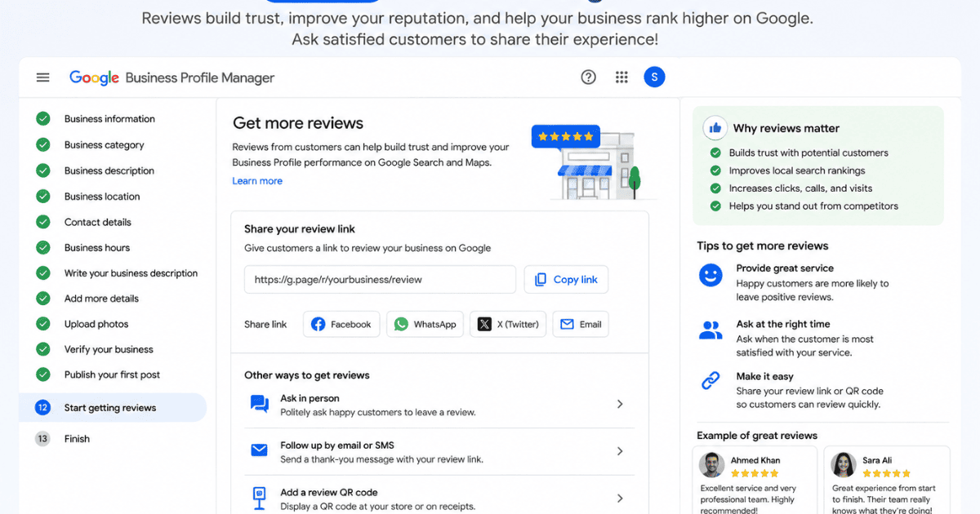This screenshot has width=980, height=514.
Task: Click the smiley Provide great service icon
Action: click(710, 275)
